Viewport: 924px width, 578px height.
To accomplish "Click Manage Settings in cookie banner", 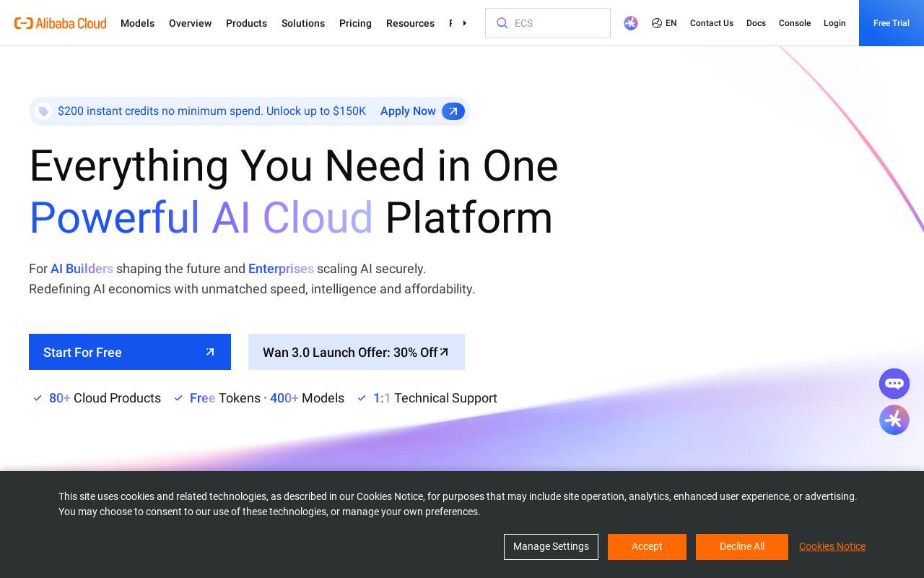I will 551,546.
